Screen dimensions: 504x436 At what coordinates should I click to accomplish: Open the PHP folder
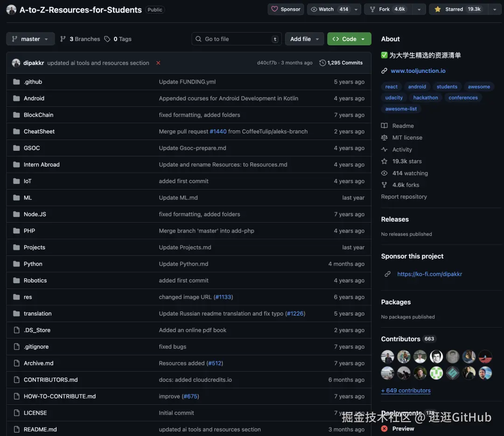point(29,231)
